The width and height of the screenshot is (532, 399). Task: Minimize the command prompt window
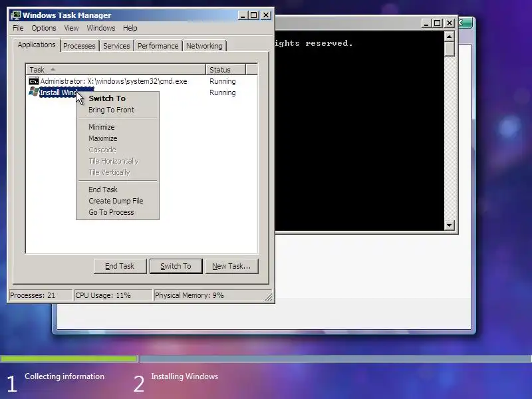(426, 23)
